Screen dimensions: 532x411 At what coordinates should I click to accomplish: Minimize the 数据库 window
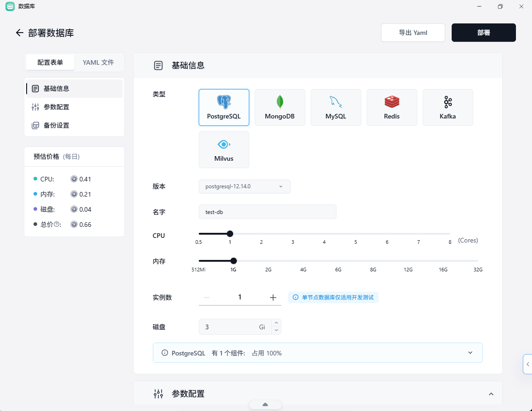(479, 6)
